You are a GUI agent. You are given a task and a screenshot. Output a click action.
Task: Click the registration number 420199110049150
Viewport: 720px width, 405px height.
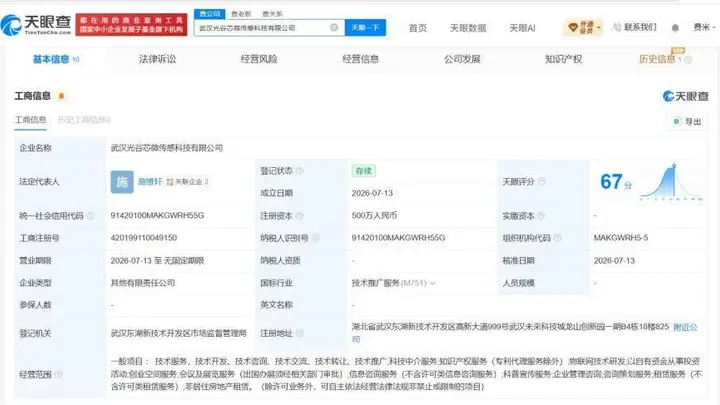tap(144, 238)
